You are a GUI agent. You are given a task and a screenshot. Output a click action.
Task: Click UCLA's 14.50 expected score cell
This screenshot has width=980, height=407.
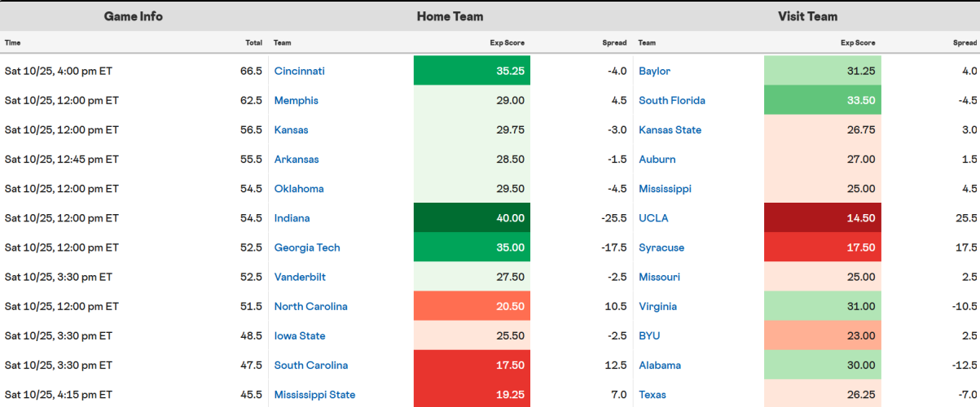[822, 218]
